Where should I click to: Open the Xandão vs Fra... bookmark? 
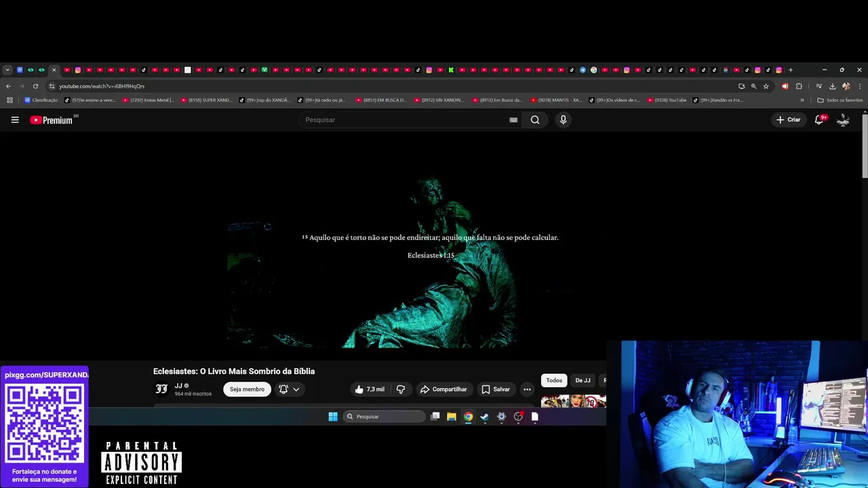[717, 100]
